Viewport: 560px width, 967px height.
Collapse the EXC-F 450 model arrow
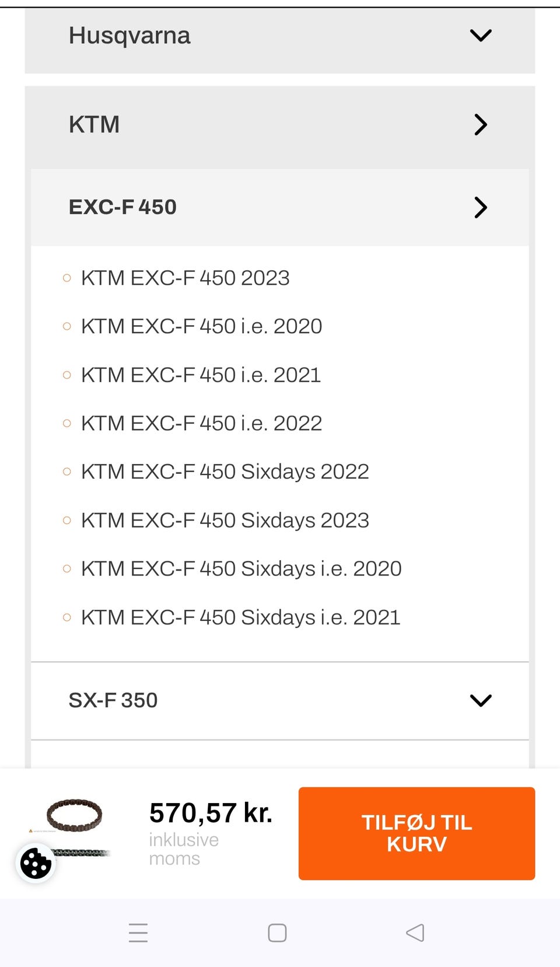tap(481, 207)
